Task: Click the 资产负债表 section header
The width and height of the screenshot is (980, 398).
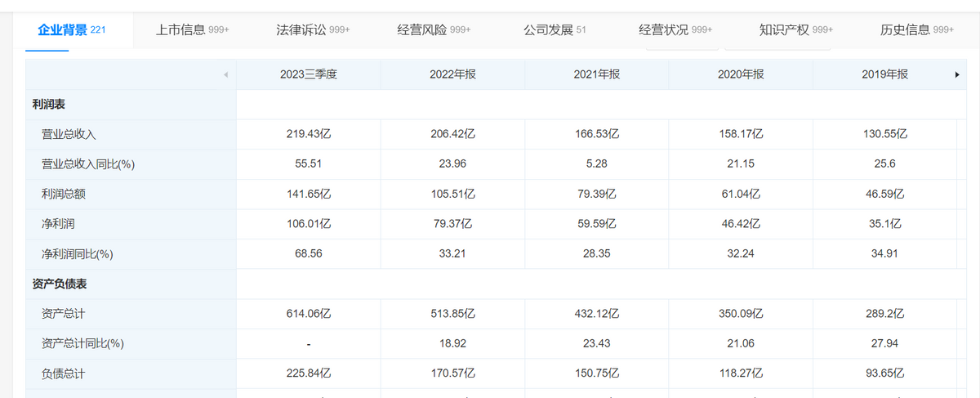Action: 60,284
